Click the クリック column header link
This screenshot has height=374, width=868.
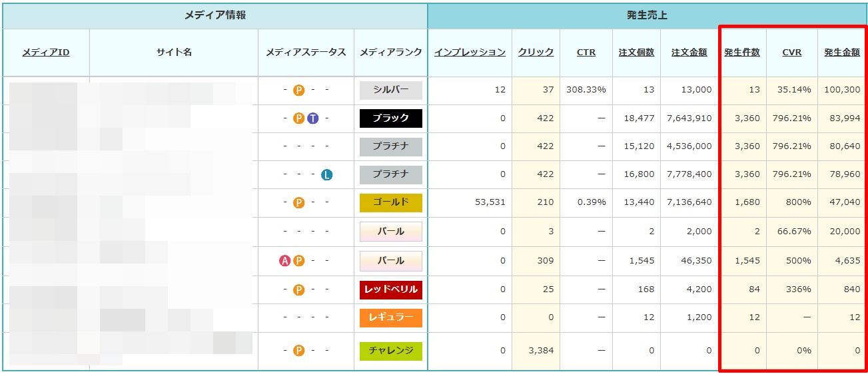pos(536,52)
